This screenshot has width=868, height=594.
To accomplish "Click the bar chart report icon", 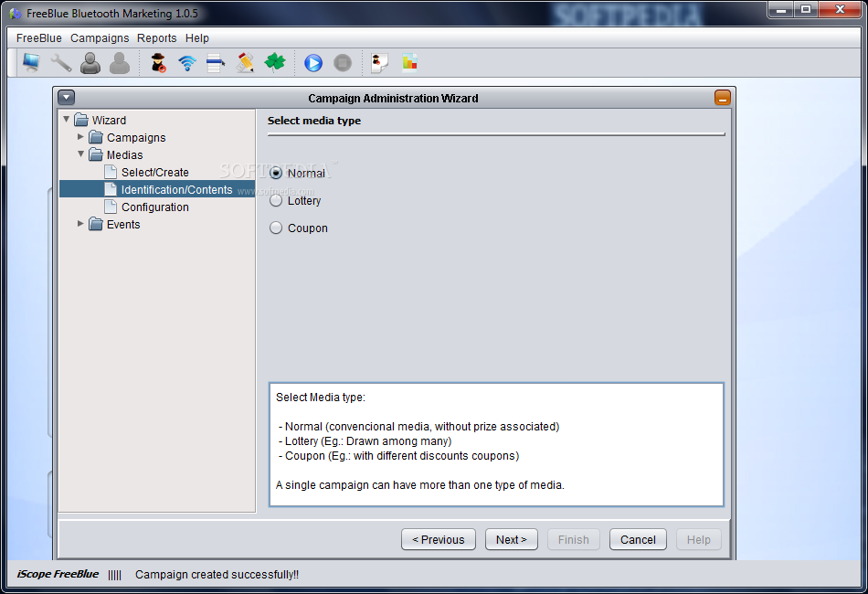I will pyautogui.click(x=409, y=62).
